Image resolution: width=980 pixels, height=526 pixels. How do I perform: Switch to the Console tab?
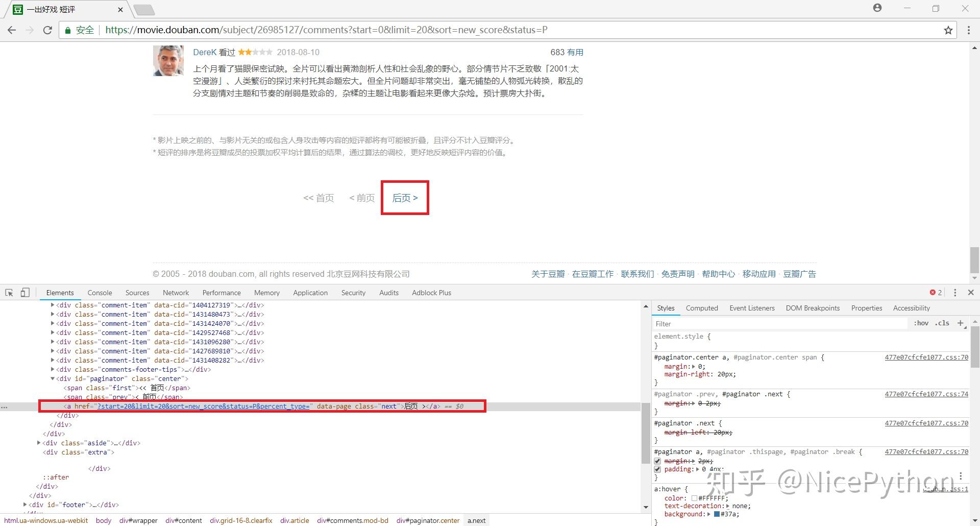(100, 292)
